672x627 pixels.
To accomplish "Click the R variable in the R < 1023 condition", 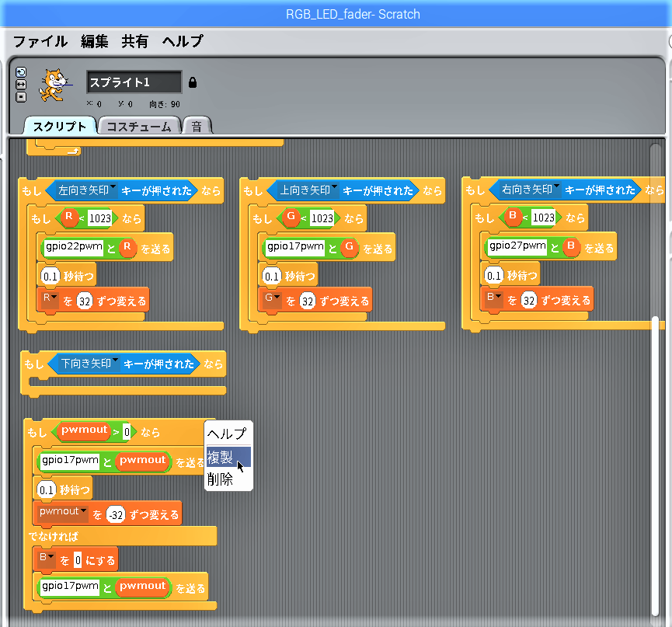I will (68, 217).
